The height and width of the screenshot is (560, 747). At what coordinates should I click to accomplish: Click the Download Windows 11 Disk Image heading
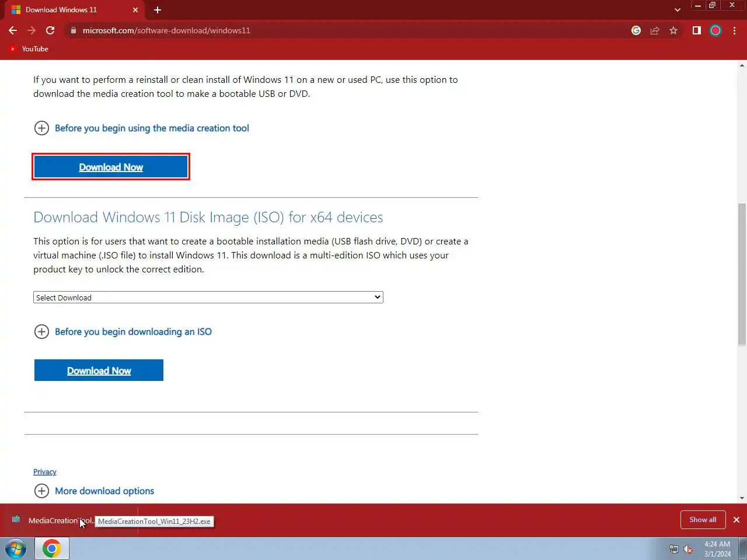pos(208,217)
